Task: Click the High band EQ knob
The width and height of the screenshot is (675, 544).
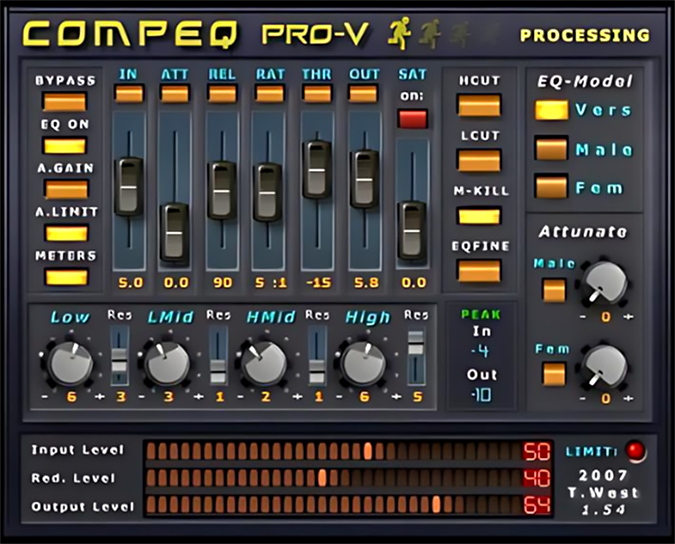Action: pyautogui.click(x=364, y=364)
